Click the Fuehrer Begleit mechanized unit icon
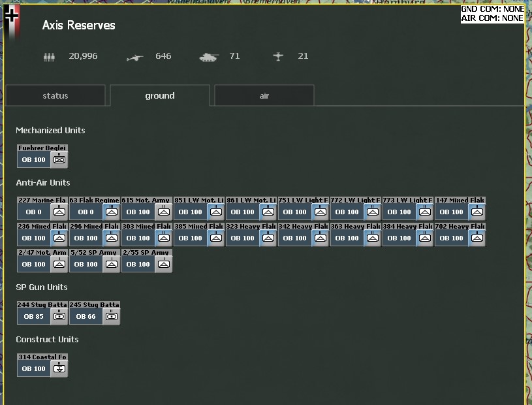The height and width of the screenshot is (405, 532). [x=59, y=159]
